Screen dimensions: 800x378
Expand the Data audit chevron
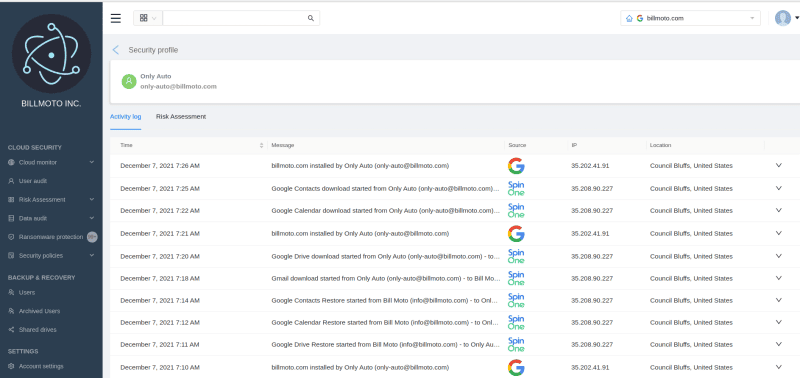point(92,218)
